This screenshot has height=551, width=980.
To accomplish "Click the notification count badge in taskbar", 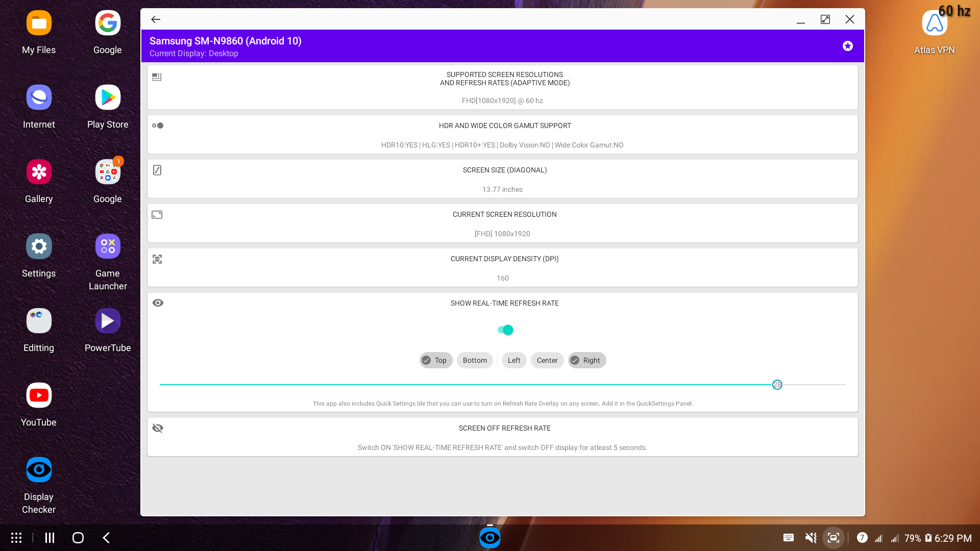I will [x=862, y=538].
